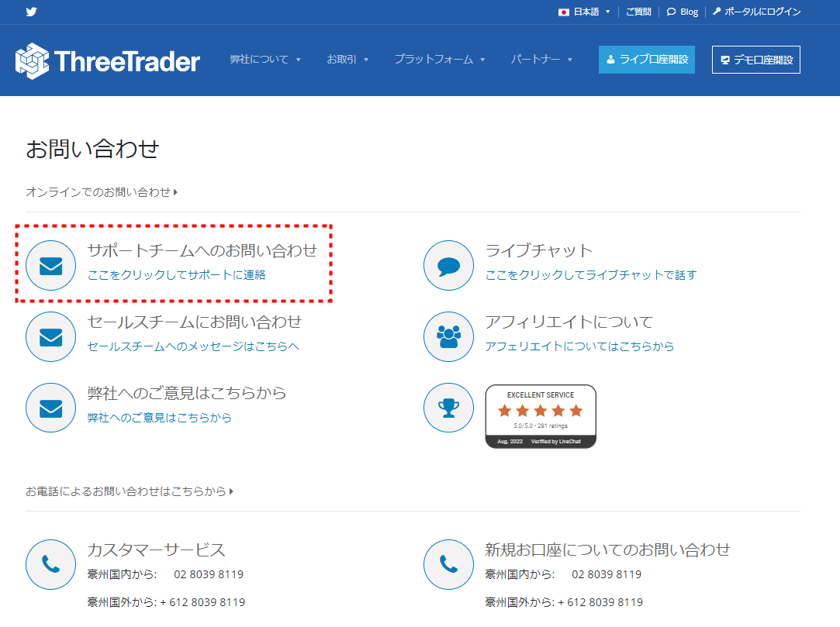Click the ライブチャット heading
This screenshot has height=627, width=840.
coord(539,250)
